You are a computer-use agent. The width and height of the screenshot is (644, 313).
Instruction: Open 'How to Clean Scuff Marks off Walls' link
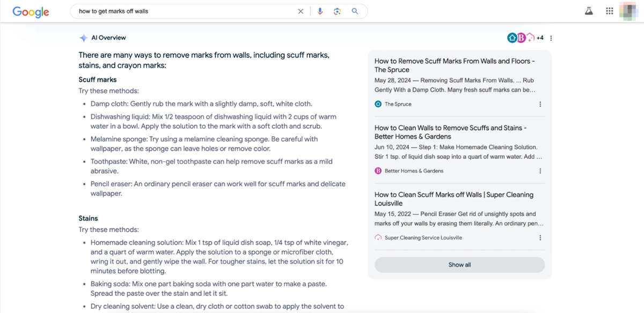(x=454, y=199)
